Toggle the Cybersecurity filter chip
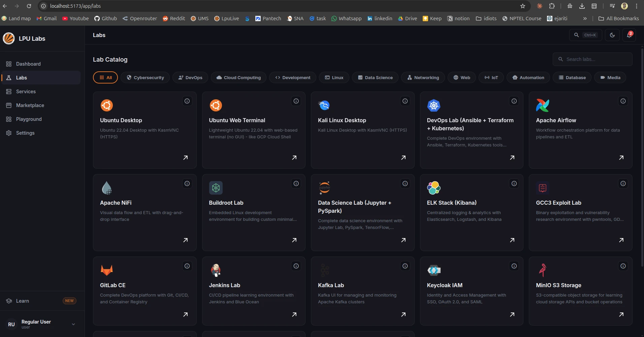Image resolution: width=644 pixels, height=337 pixels. pos(145,77)
